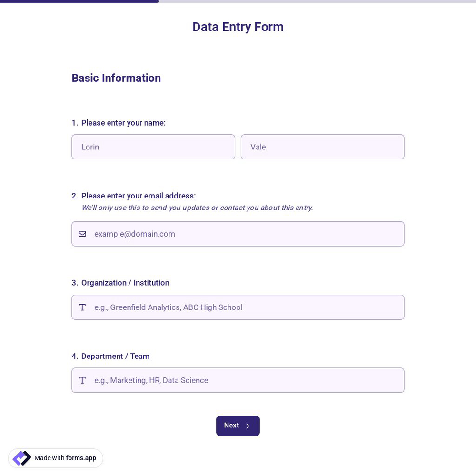Click the progress bar at the top
The image size is (476, 476).
click(79, 1)
